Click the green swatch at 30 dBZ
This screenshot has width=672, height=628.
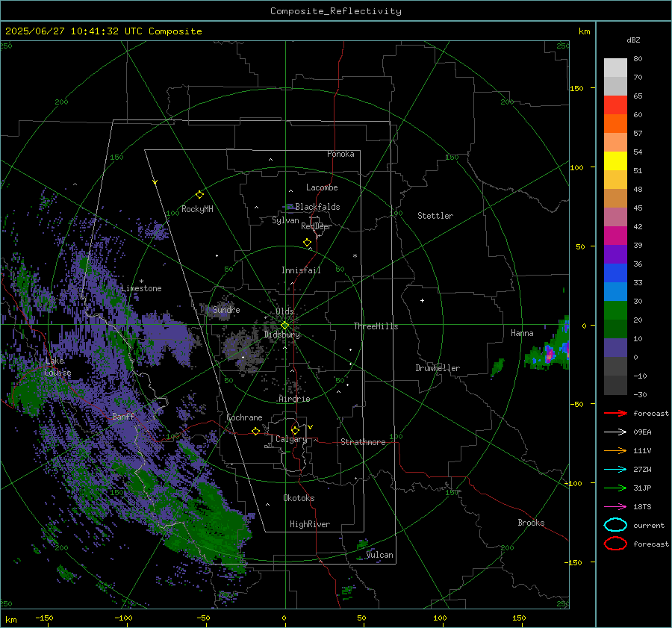coord(615,310)
